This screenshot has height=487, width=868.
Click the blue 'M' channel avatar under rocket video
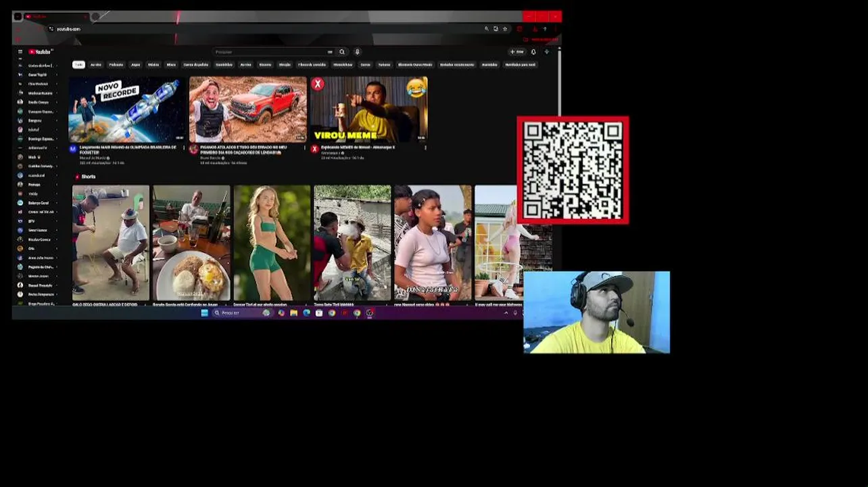tap(73, 149)
